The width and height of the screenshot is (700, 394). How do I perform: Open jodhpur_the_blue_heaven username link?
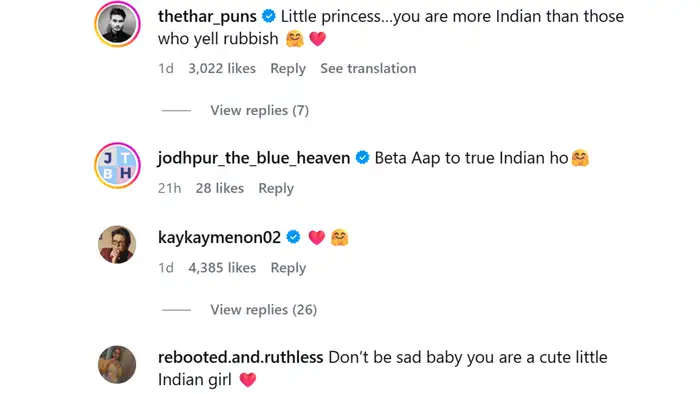[254, 158]
